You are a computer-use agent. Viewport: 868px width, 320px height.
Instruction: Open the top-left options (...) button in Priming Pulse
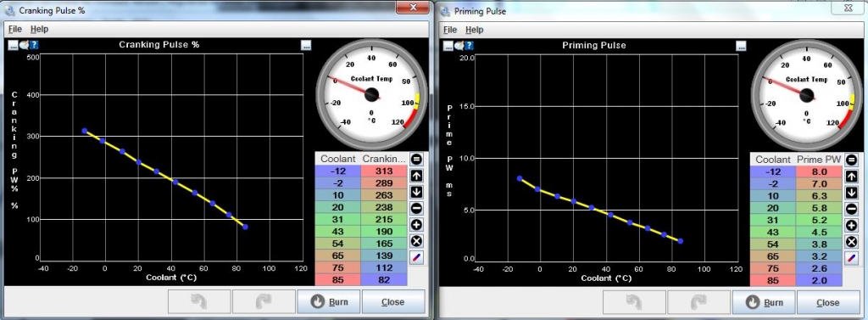tap(448, 46)
